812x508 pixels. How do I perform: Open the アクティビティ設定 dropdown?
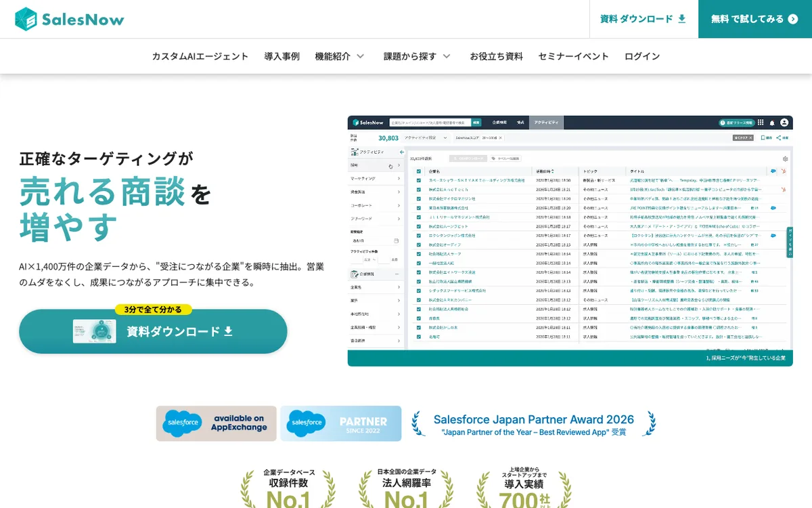(x=426, y=137)
